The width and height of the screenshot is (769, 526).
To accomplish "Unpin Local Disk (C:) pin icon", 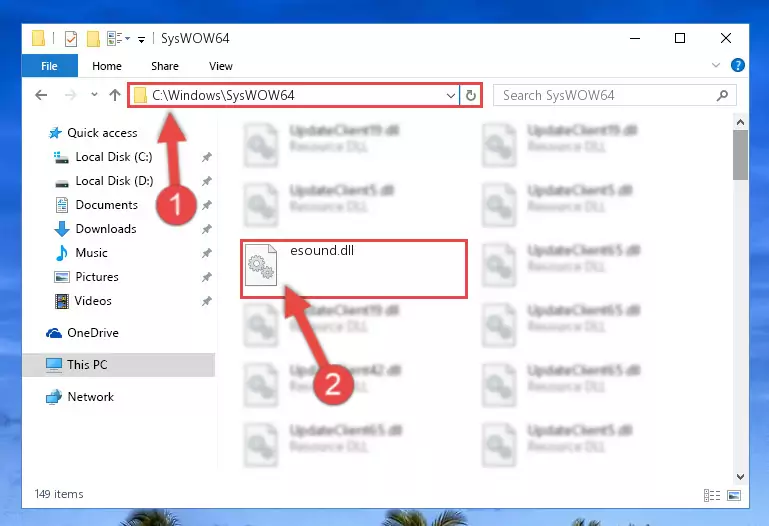I will click(207, 157).
